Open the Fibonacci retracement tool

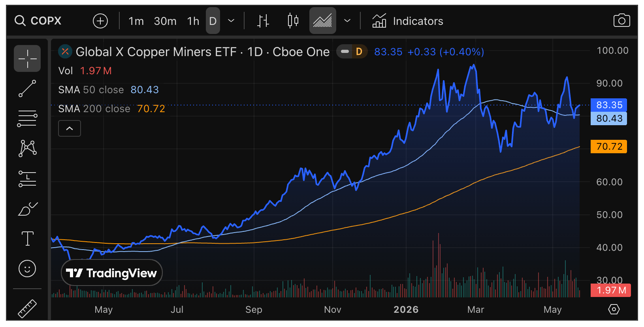27,118
